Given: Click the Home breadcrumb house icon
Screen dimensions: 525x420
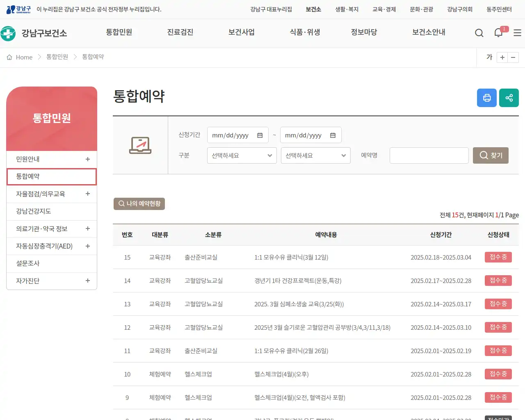Looking at the screenshot, I should point(9,57).
